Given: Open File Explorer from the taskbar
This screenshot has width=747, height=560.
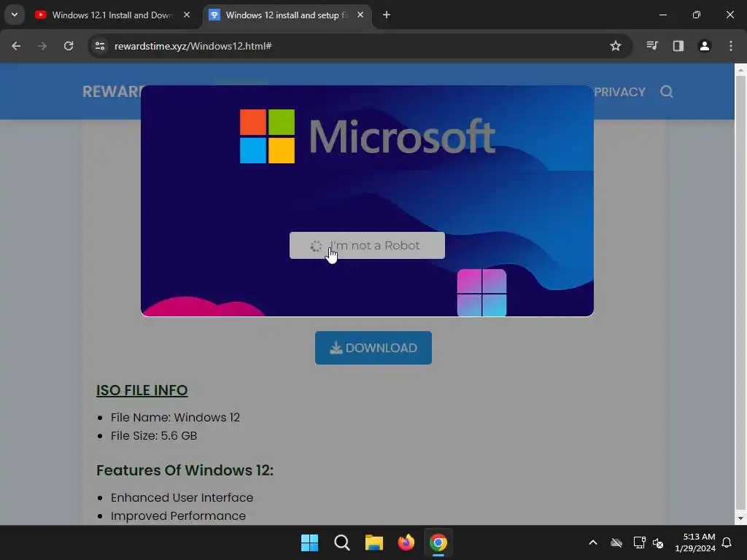Looking at the screenshot, I should click(374, 542).
